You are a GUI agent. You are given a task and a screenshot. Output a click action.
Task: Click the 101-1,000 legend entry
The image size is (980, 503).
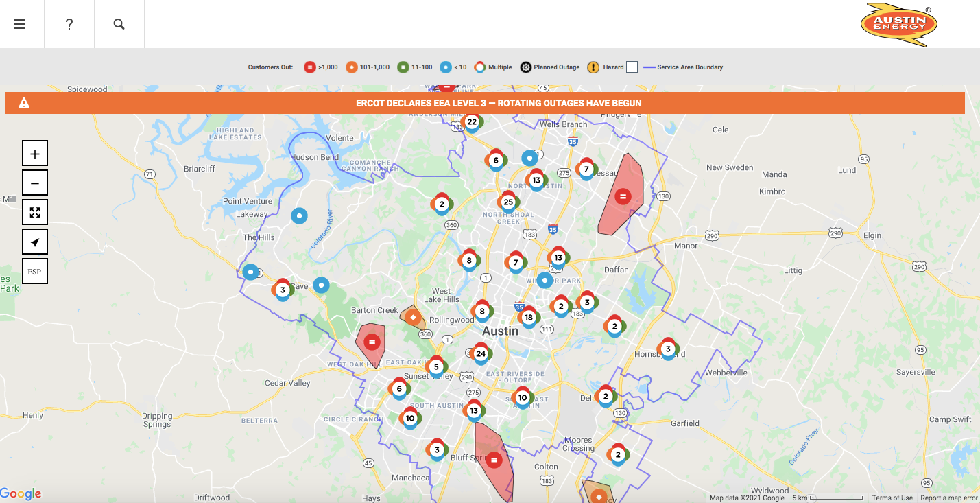[367, 67]
